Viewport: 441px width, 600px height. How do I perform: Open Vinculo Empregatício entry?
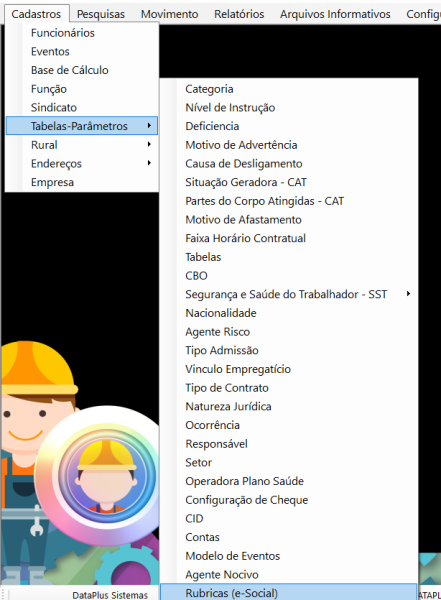coord(289,369)
